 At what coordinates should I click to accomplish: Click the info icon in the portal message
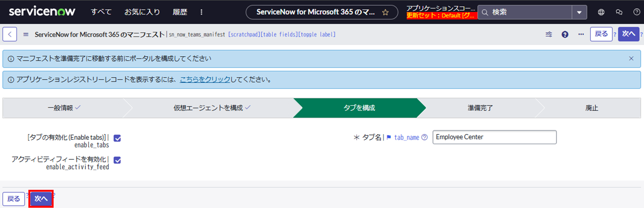pyautogui.click(x=11, y=59)
